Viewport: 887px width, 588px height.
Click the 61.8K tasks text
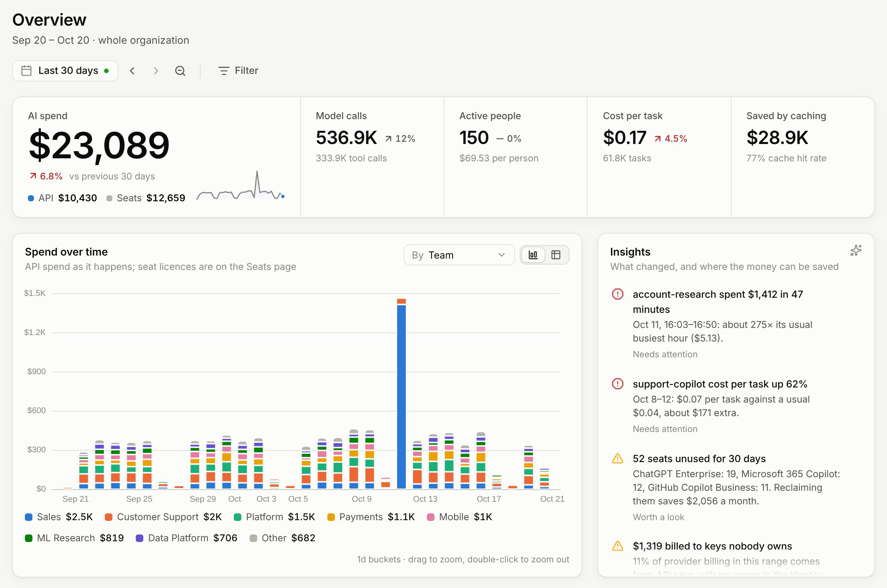point(627,158)
